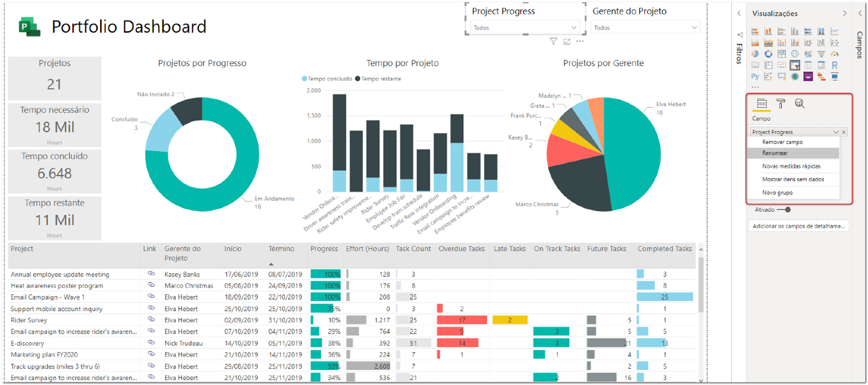Click Adicionar os campos de detalhamento box
This screenshot has height=385, width=868.
tap(799, 226)
